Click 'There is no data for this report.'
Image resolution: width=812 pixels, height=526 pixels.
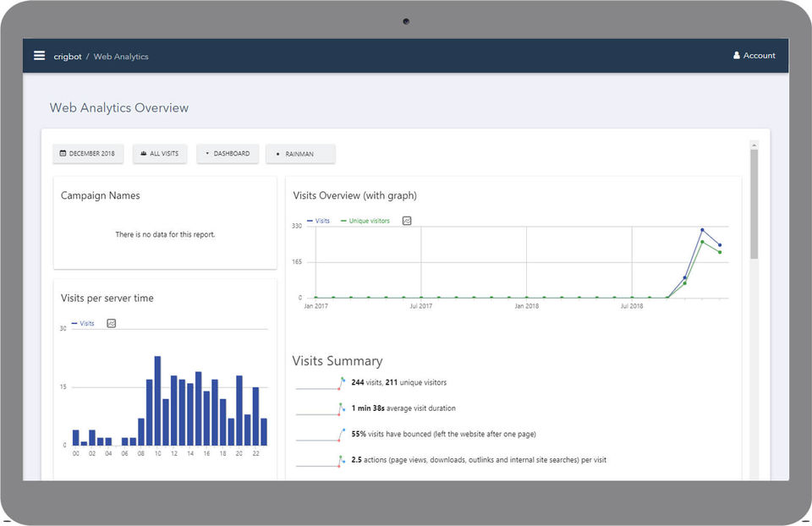pos(165,234)
